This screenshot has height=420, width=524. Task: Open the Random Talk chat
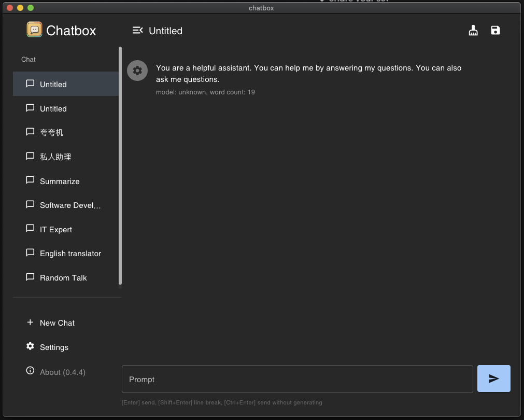(66, 277)
